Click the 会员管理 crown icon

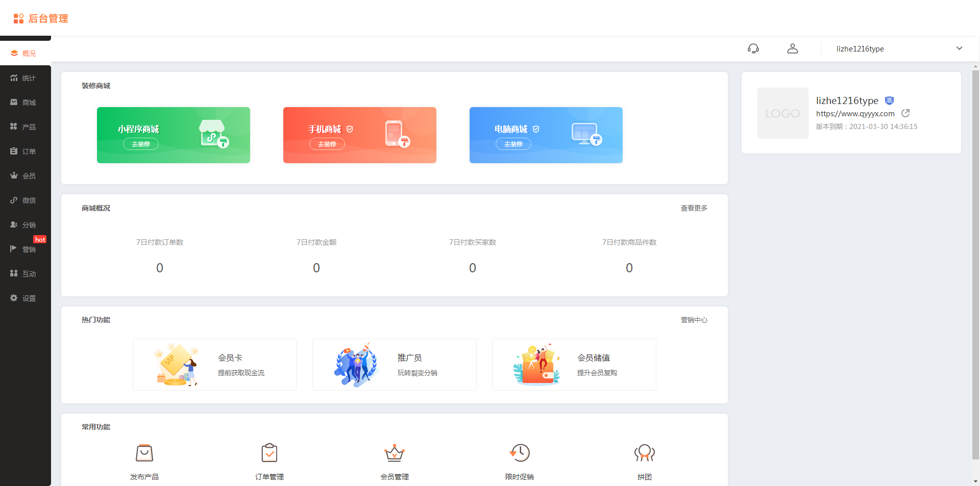(395, 453)
